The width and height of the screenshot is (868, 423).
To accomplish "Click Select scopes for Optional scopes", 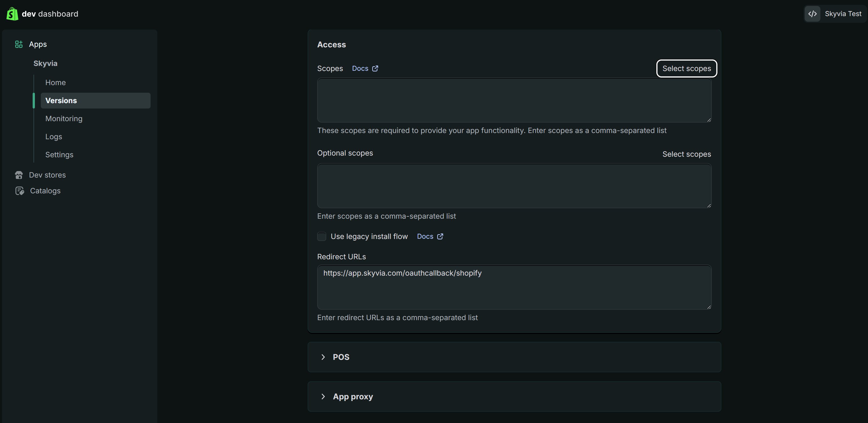I will (687, 154).
